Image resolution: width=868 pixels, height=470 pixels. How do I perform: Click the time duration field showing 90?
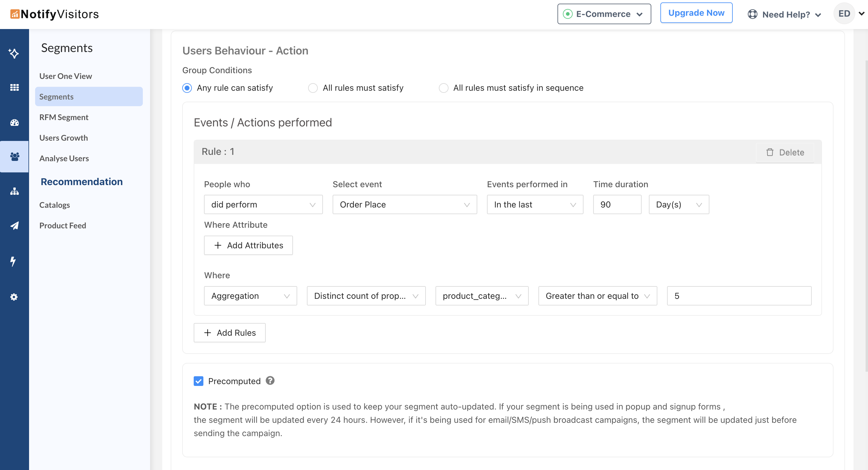point(616,204)
